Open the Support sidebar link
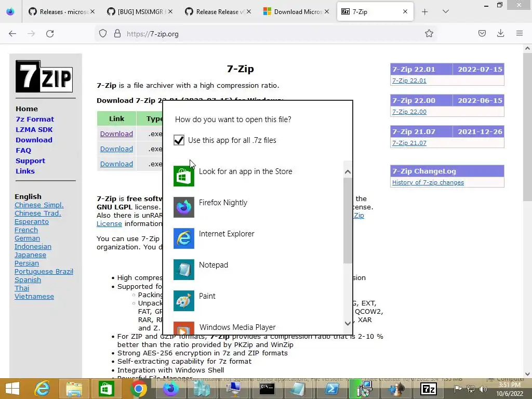Image resolution: width=532 pixels, height=399 pixels. coord(30,161)
